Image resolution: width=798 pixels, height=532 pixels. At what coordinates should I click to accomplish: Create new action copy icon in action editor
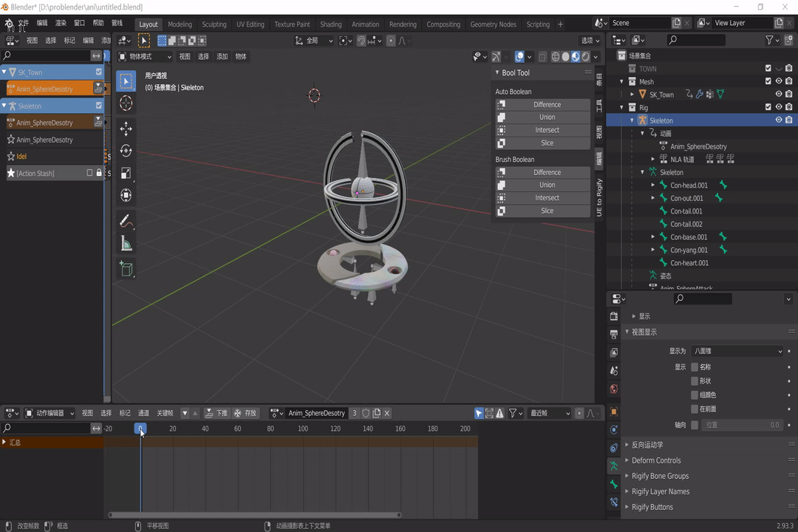(x=376, y=413)
